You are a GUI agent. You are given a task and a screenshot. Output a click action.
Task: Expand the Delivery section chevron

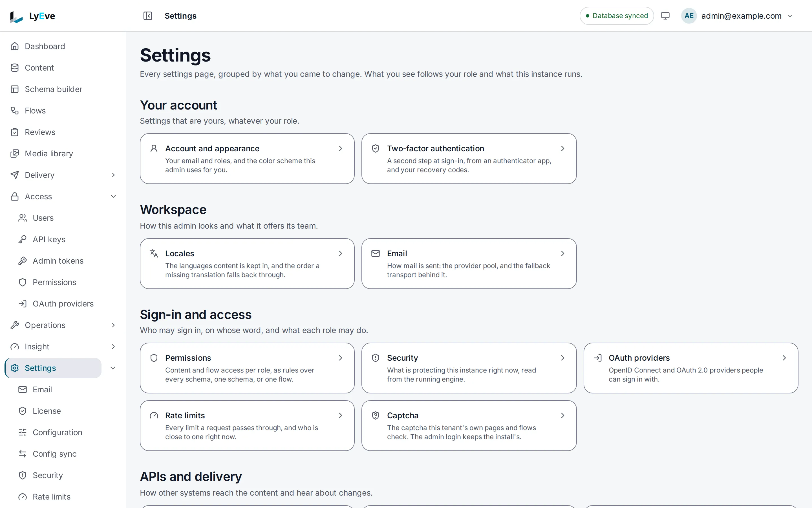[x=113, y=175]
